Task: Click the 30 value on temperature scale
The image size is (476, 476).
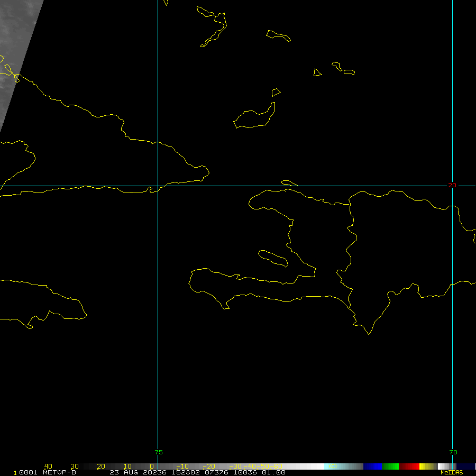Action: 75,466
